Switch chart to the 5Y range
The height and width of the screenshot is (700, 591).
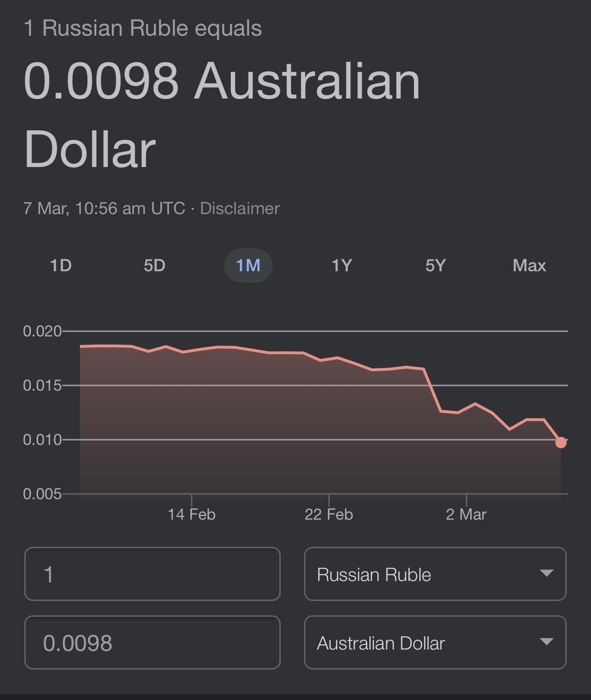click(435, 265)
